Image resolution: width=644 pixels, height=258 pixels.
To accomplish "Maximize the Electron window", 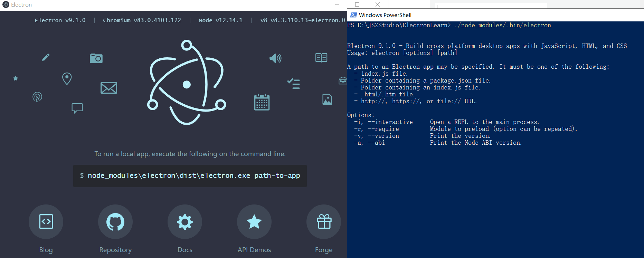I will [357, 4].
